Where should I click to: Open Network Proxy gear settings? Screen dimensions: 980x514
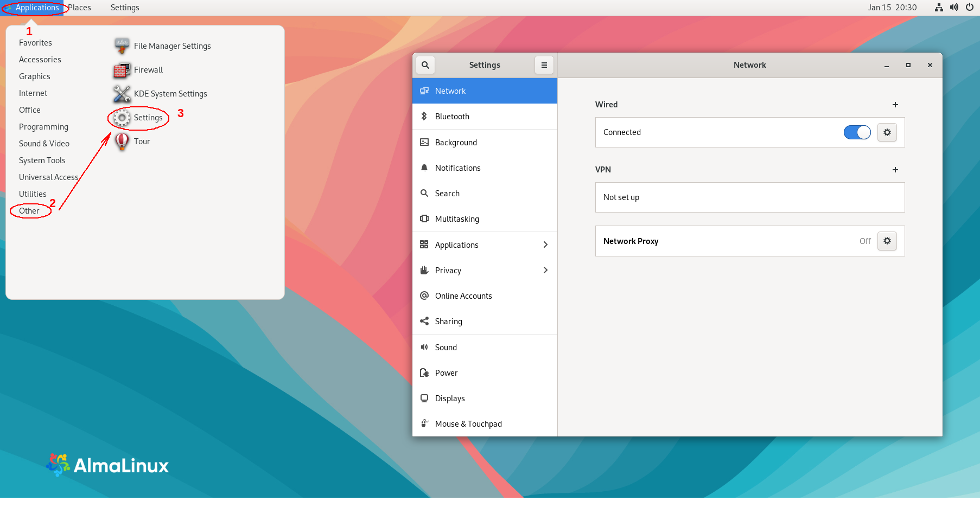pyautogui.click(x=887, y=241)
